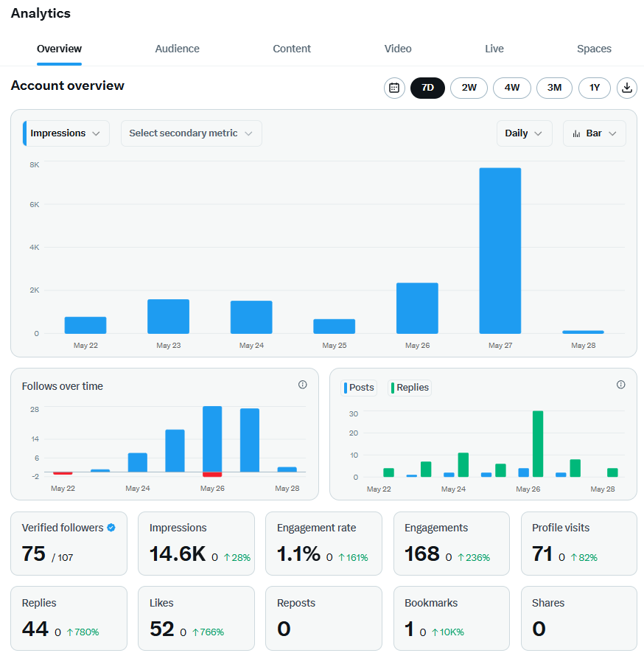Switch to the Spaces tab
This screenshot has height=653, width=644.
[594, 49]
